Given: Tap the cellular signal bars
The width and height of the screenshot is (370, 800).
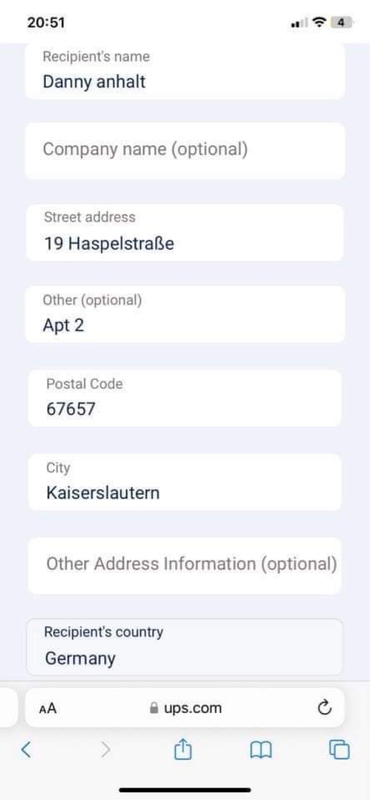Looking at the screenshot, I should coord(300,23).
